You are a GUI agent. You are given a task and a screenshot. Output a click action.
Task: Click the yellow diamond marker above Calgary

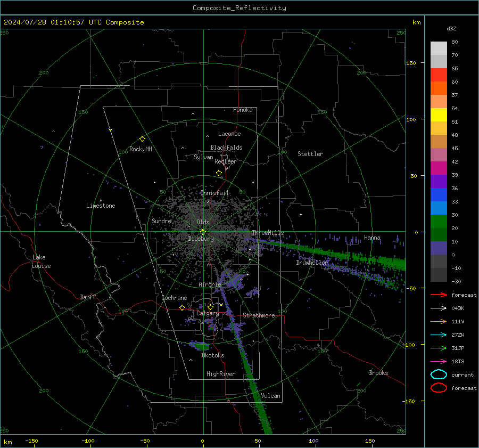(210, 307)
